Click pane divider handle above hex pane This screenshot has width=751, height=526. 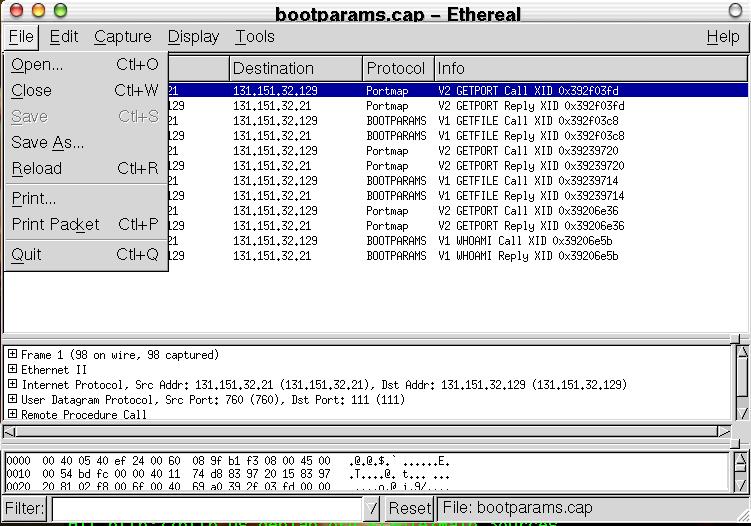point(735,445)
